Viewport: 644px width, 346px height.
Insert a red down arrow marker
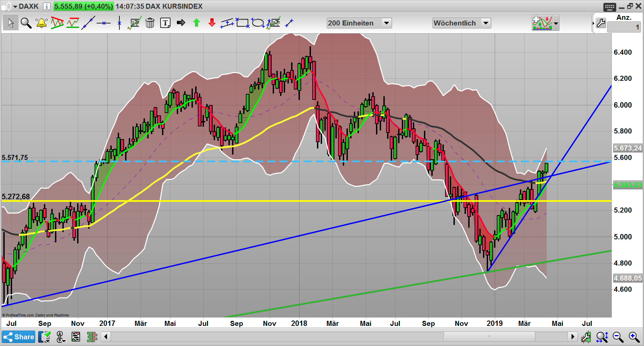tap(212, 23)
